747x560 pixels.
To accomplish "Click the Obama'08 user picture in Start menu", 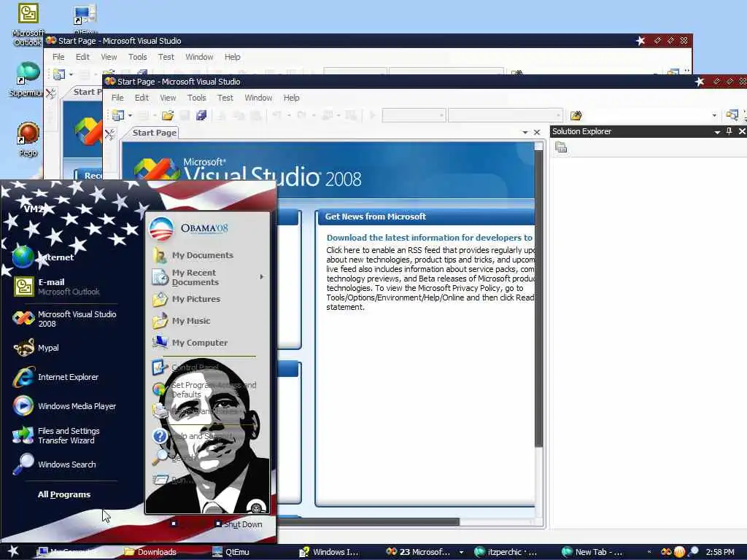I will pos(161,229).
